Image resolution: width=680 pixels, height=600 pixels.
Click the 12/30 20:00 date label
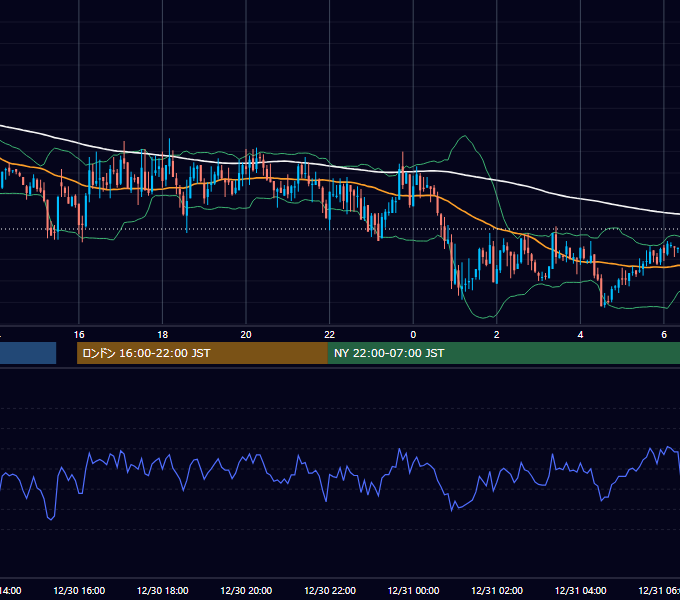pyautogui.click(x=246, y=590)
